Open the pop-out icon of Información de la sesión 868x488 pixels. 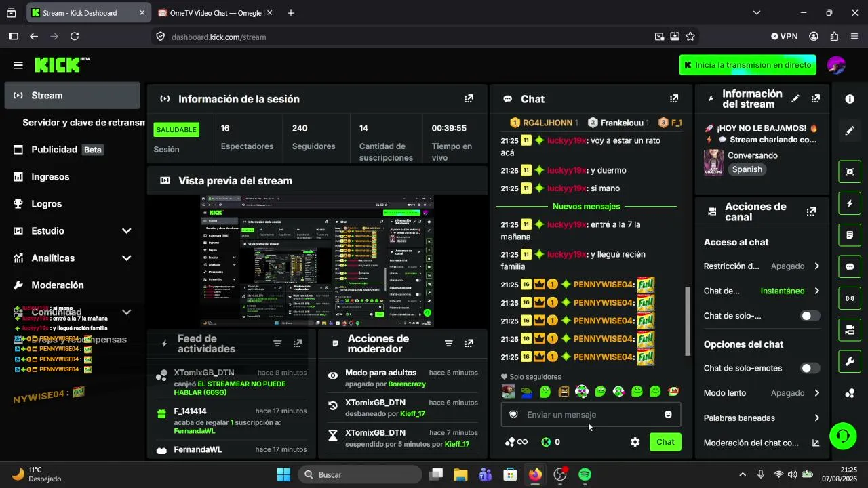469,99
